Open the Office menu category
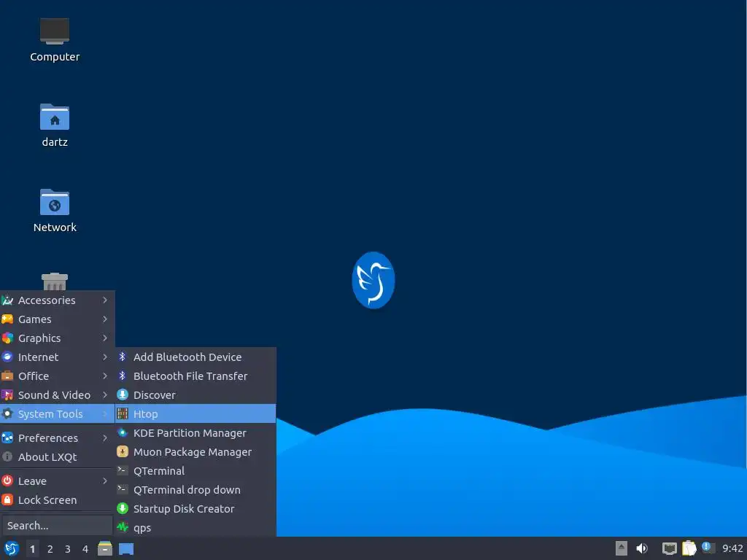This screenshot has height=560, width=747. pyautogui.click(x=57, y=376)
